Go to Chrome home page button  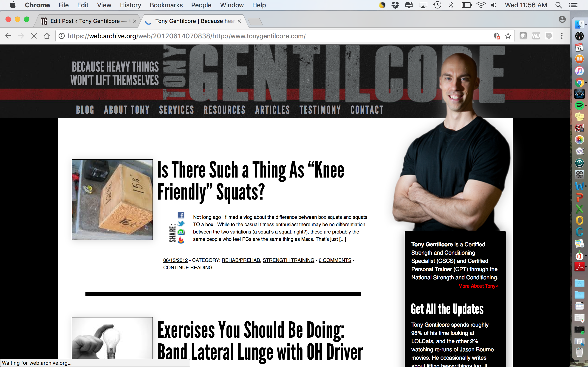pos(47,36)
